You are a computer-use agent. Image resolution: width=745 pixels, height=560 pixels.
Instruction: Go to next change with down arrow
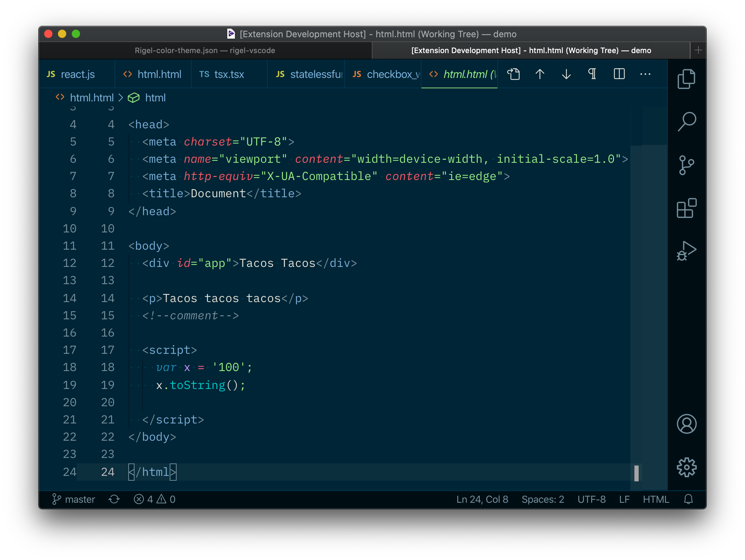pyautogui.click(x=566, y=74)
